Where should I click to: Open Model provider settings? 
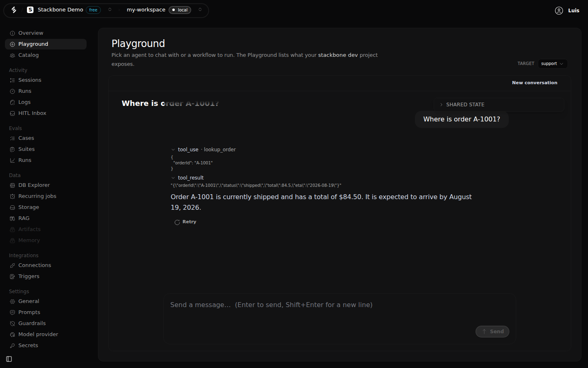(x=46, y=334)
